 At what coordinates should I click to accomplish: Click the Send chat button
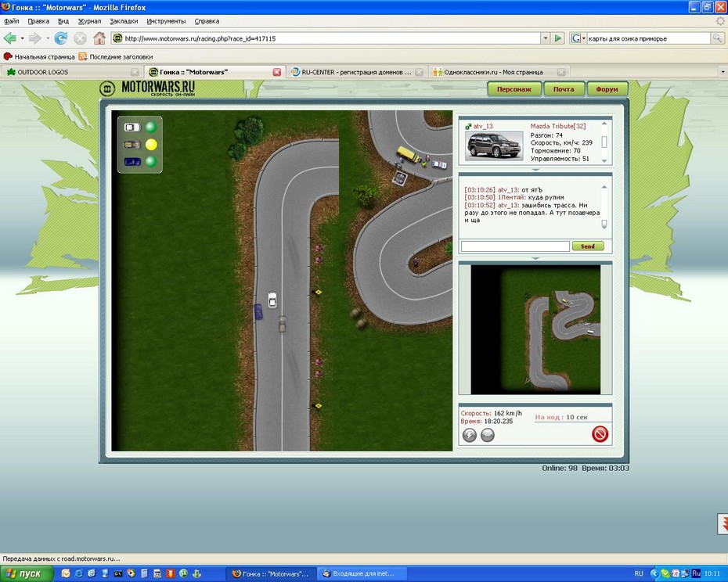pyautogui.click(x=587, y=246)
